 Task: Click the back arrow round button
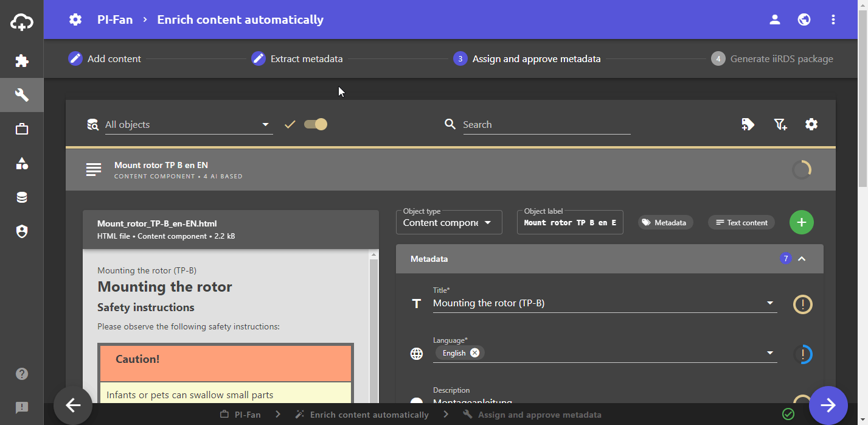pos(73,406)
